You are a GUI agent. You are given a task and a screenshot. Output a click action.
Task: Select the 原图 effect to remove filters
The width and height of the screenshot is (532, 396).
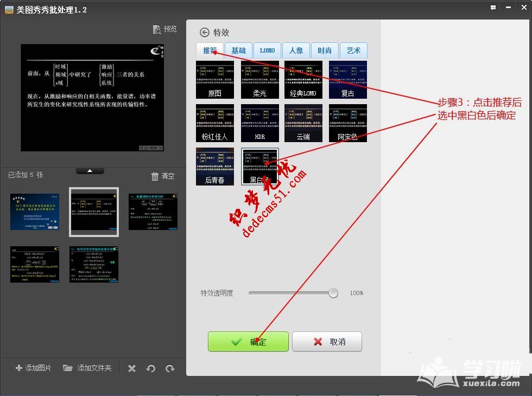pos(214,79)
